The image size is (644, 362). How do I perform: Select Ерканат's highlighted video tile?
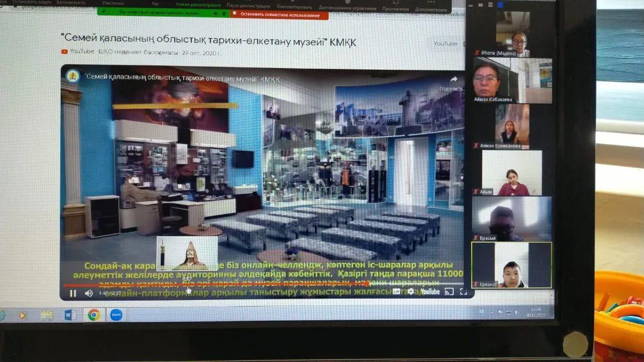512,265
